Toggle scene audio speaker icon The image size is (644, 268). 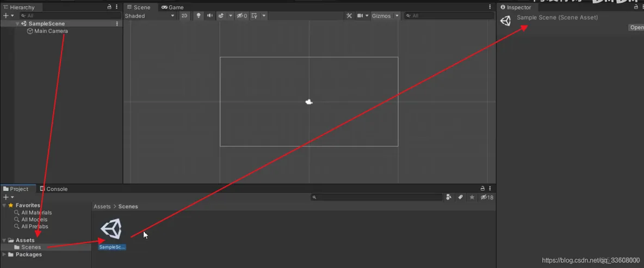pyautogui.click(x=210, y=16)
